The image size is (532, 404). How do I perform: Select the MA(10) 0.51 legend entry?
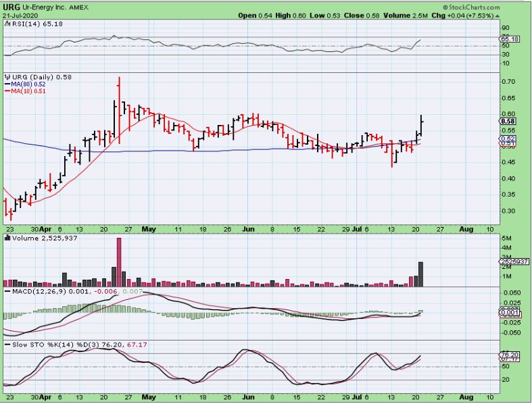(x=28, y=91)
